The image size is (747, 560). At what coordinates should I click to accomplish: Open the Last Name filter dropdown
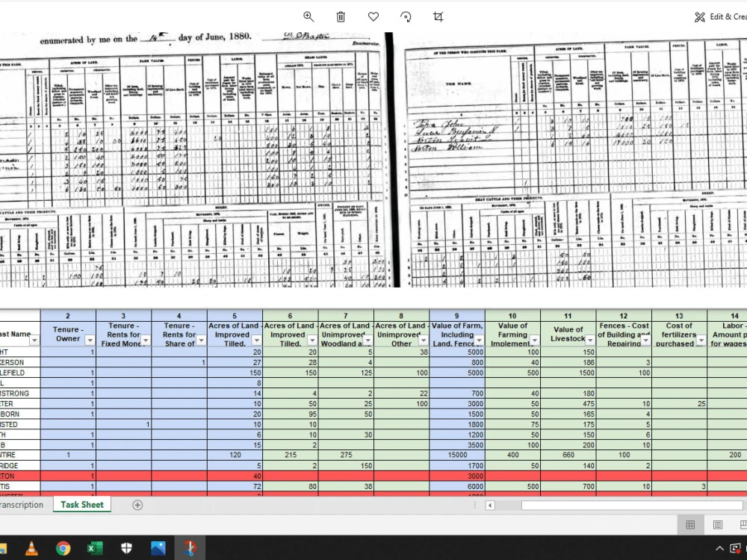pyautogui.click(x=34, y=340)
